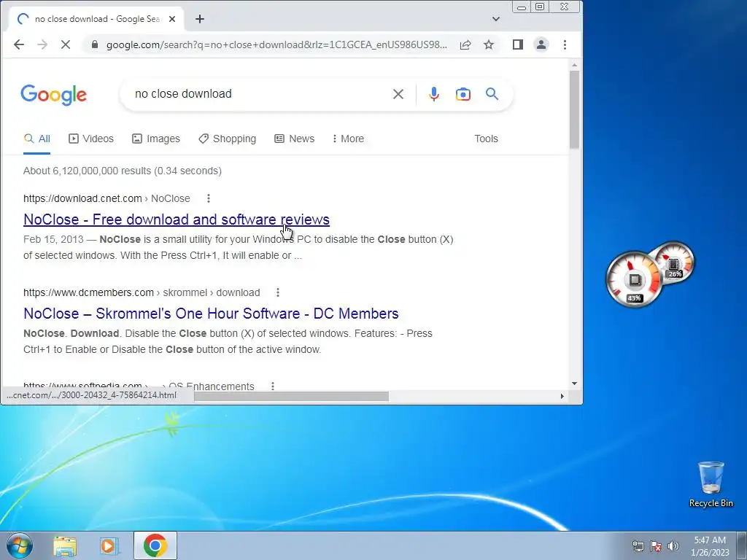The width and height of the screenshot is (747, 560).
Task: Open the volume speaker tray icon
Action: (673, 546)
